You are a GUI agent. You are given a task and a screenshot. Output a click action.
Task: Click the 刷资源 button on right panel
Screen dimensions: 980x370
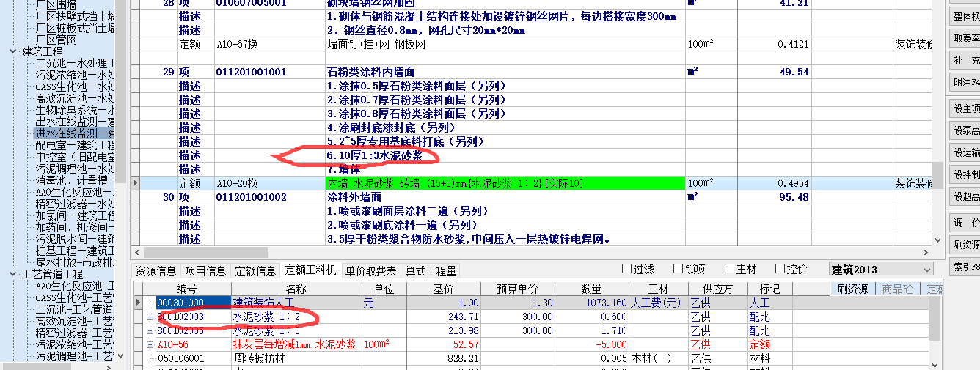click(965, 245)
